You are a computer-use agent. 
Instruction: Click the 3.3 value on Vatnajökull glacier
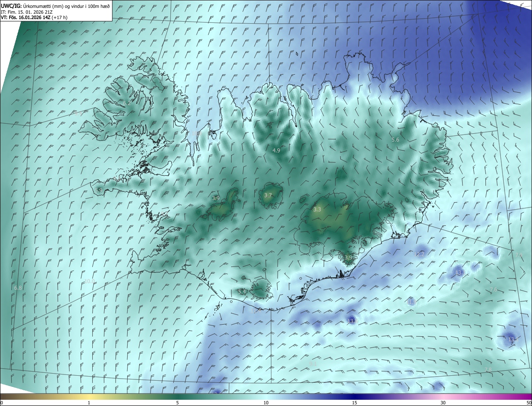[x=317, y=210]
